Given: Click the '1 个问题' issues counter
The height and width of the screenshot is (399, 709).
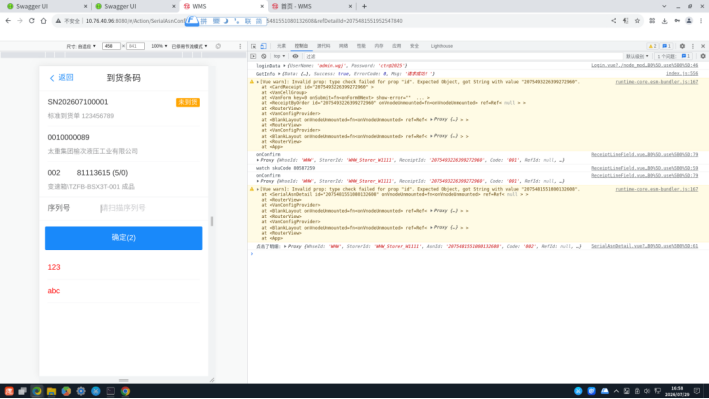Looking at the screenshot, I should tap(674, 57).
